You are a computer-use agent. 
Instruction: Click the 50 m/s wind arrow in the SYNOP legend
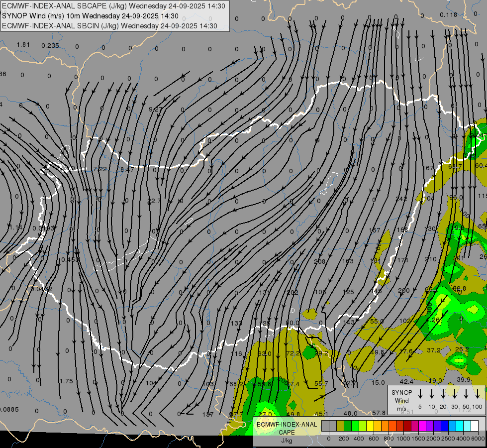[466, 394]
